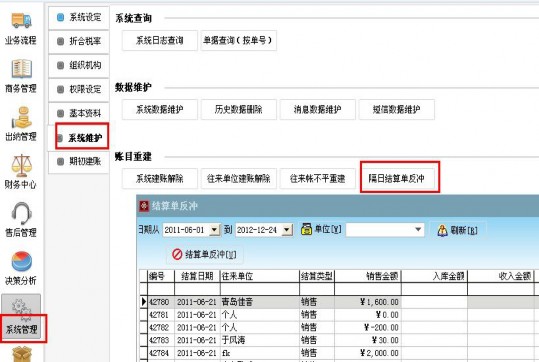Open the 出纳管理 coins icon

point(22,117)
